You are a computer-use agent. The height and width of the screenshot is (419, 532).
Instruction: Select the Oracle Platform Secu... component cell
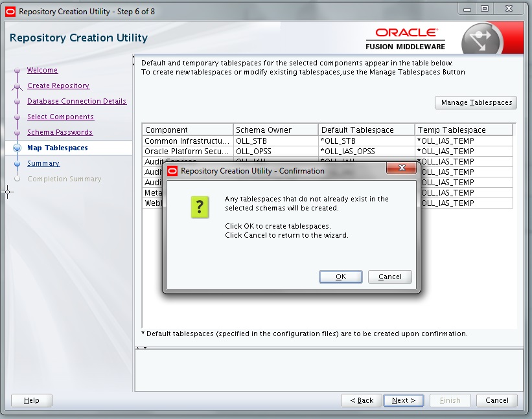tap(188, 151)
